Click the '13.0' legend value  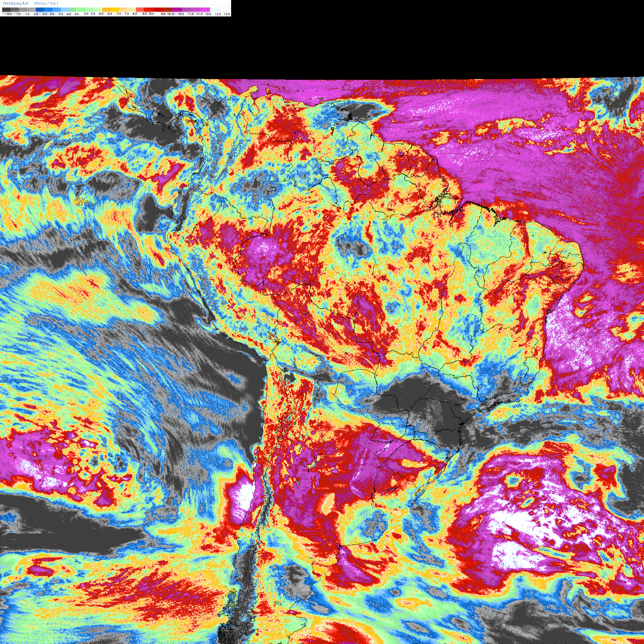pyautogui.click(x=227, y=14)
